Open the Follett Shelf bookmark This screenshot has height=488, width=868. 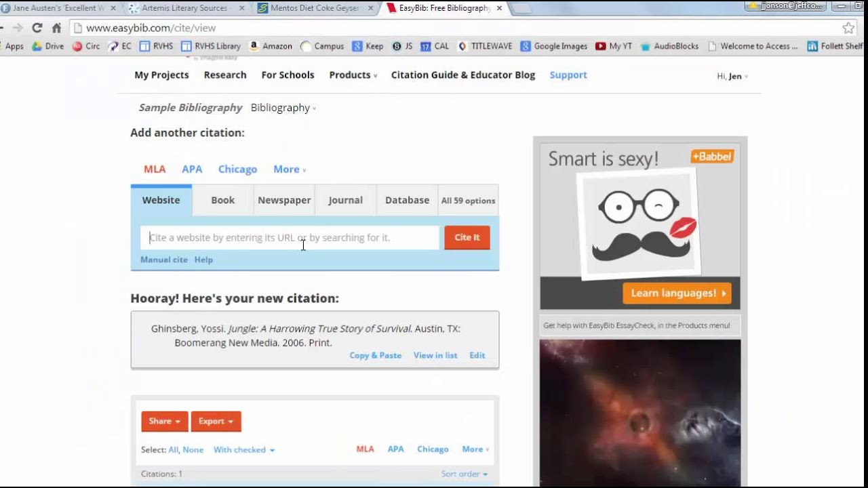tap(835, 46)
